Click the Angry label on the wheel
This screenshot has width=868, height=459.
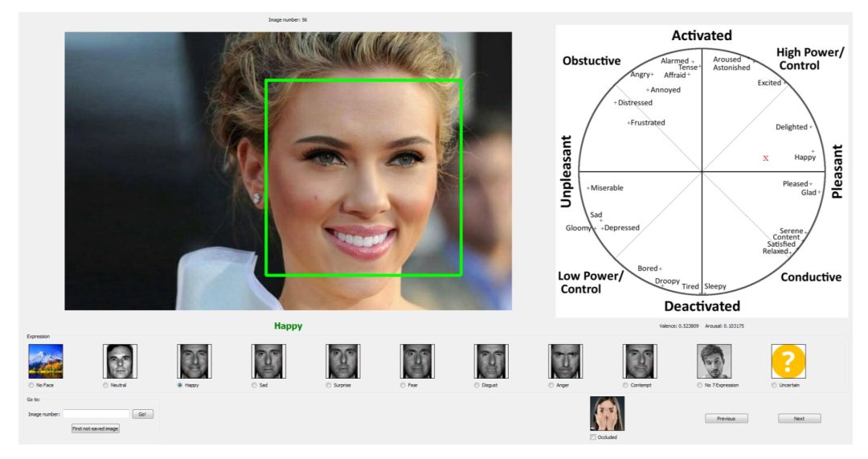point(640,74)
